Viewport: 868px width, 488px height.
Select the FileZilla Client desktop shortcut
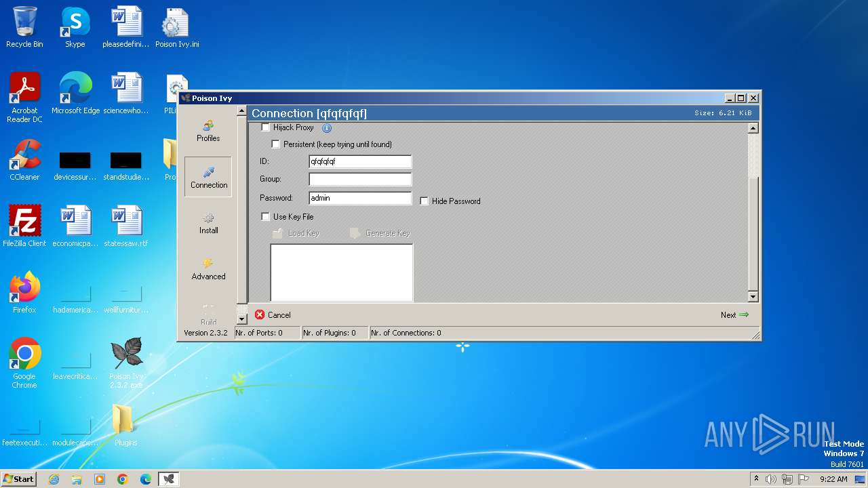click(24, 227)
